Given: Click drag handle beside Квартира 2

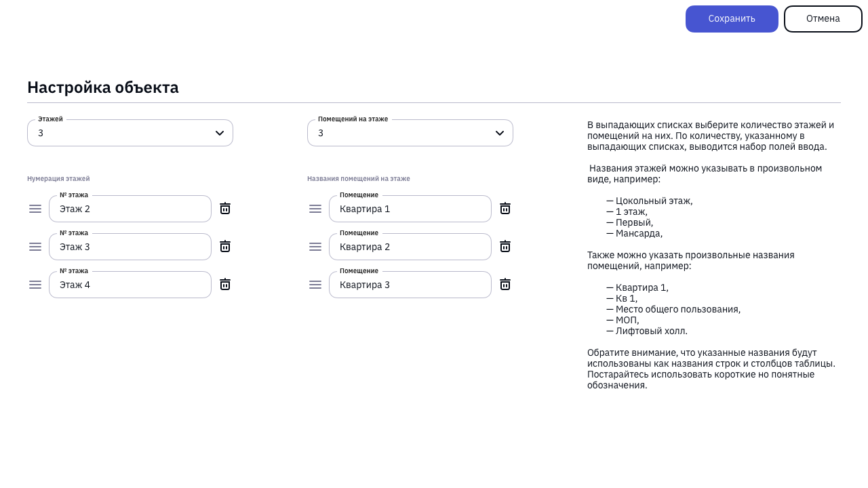Looking at the screenshot, I should pos(315,247).
